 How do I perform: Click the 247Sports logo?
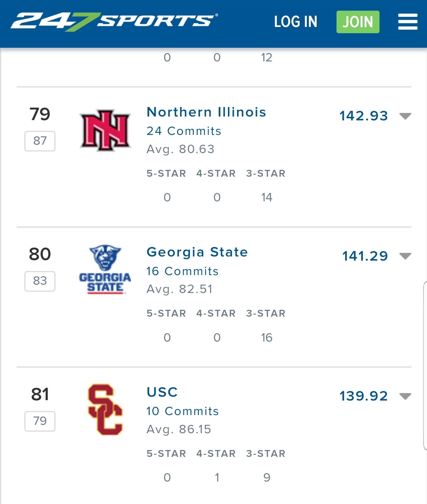(114, 22)
